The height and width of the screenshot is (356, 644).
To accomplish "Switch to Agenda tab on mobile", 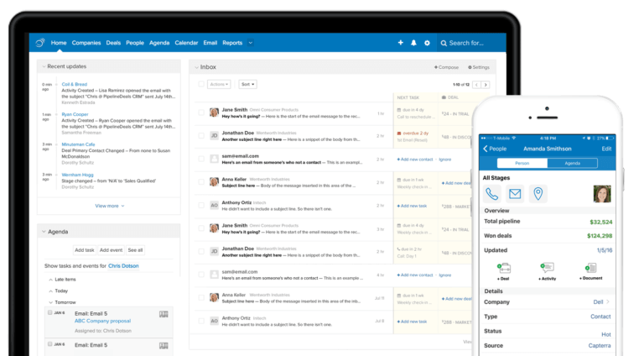I will (x=573, y=163).
